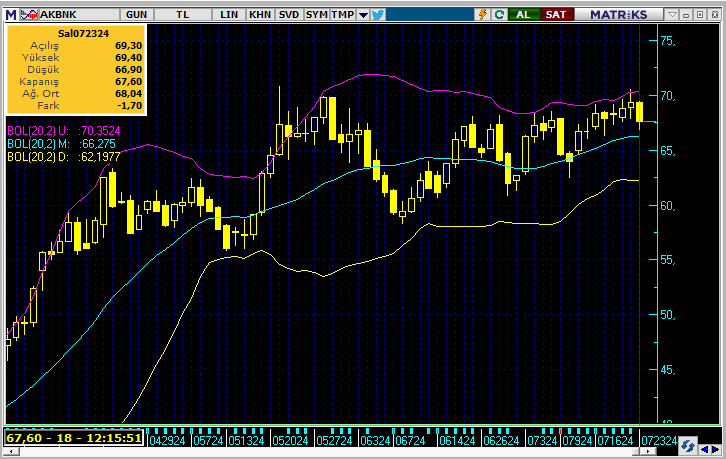Click the Sal072324 date header

[x=83, y=33]
